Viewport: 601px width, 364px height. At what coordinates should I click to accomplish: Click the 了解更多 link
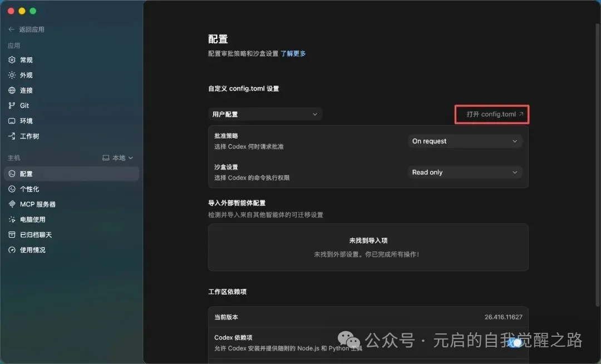[x=293, y=53]
